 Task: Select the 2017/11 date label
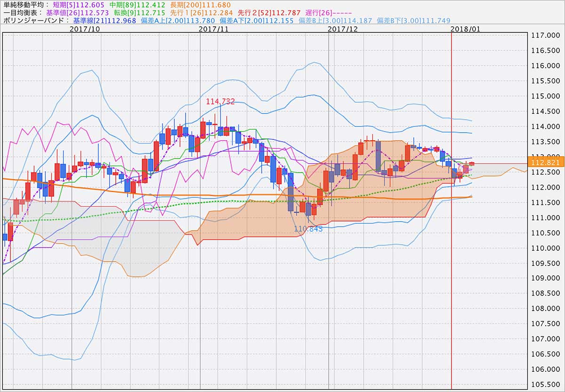(214, 29)
